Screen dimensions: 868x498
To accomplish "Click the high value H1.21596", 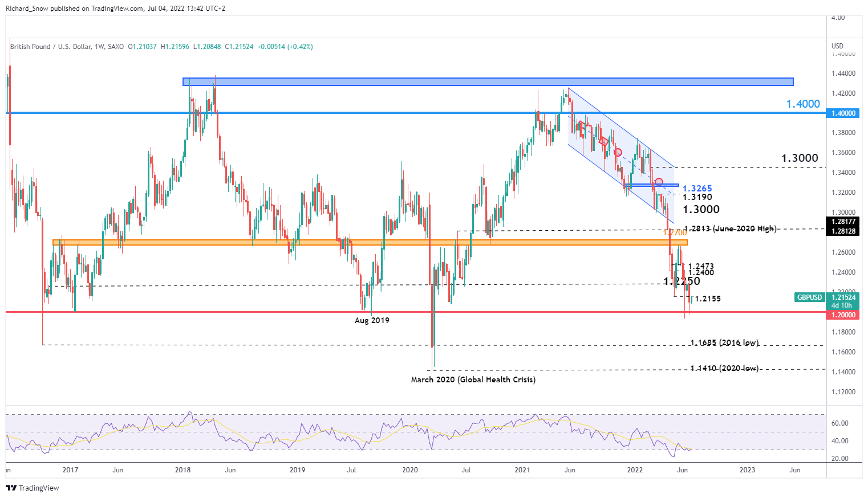I will coord(176,47).
